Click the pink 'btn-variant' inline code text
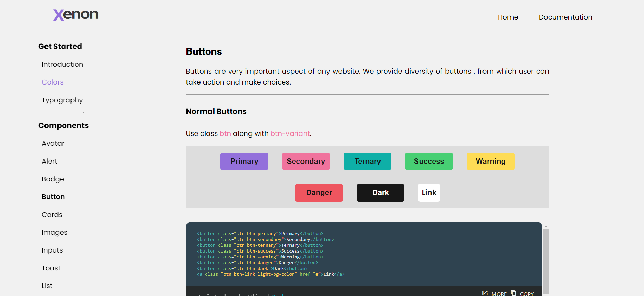This screenshot has height=296, width=644. coord(290,133)
